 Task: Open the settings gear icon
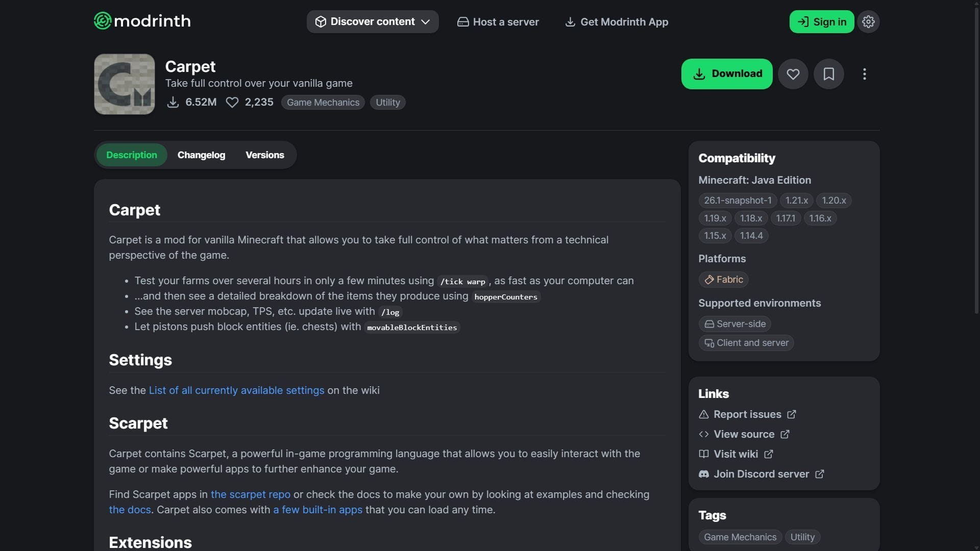point(868,22)
